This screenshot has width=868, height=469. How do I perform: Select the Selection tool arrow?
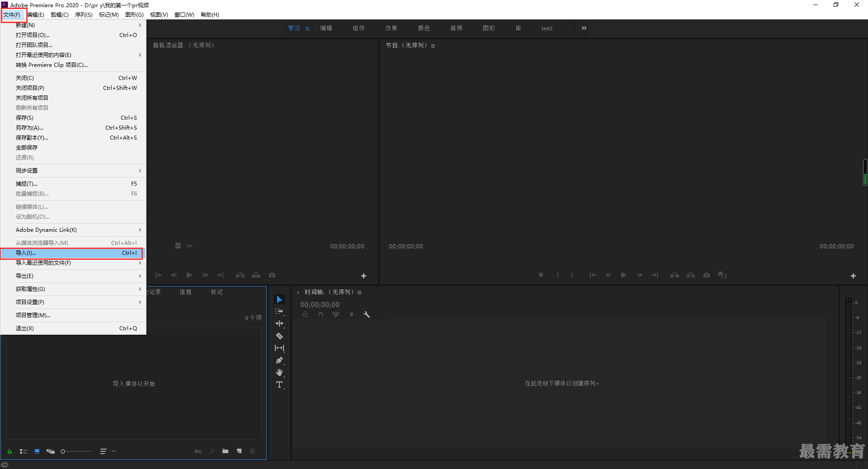[279, 300]
